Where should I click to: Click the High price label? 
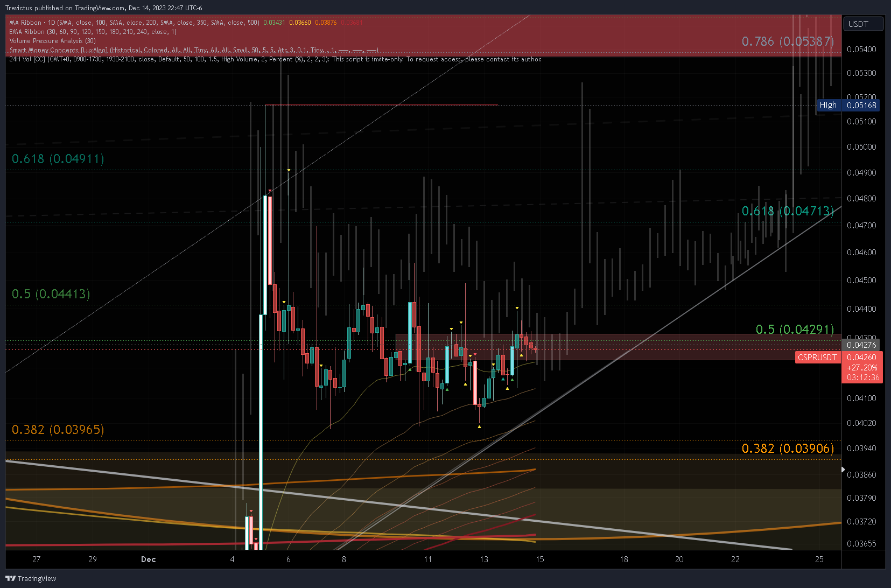click(828, 106)
